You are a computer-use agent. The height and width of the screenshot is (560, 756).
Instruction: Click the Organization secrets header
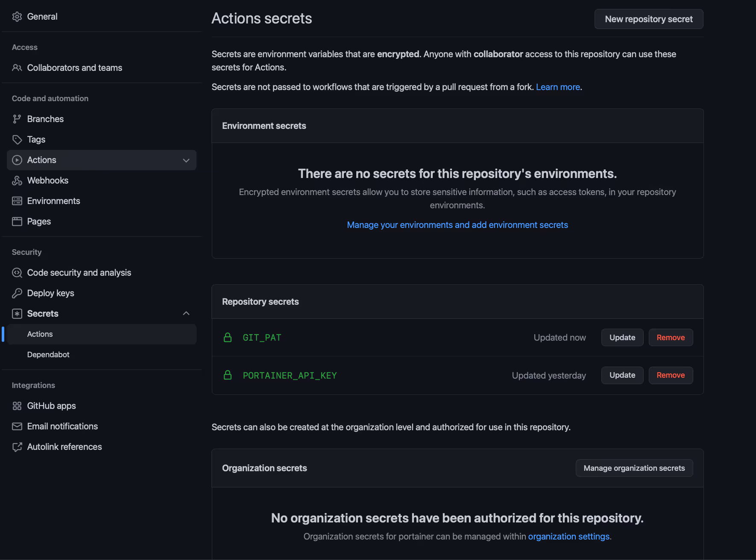click(264, 468)
